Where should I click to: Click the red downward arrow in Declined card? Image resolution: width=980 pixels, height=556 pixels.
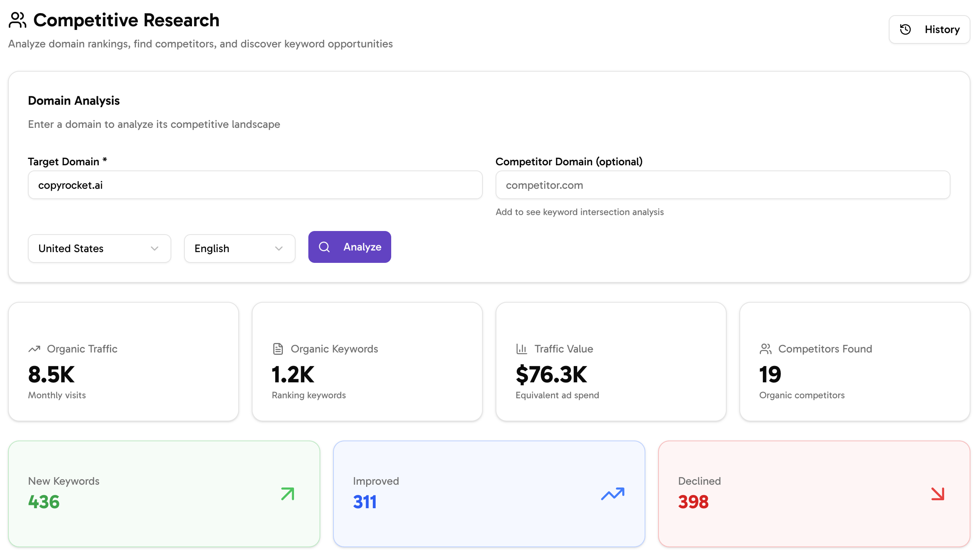point(937,494)
